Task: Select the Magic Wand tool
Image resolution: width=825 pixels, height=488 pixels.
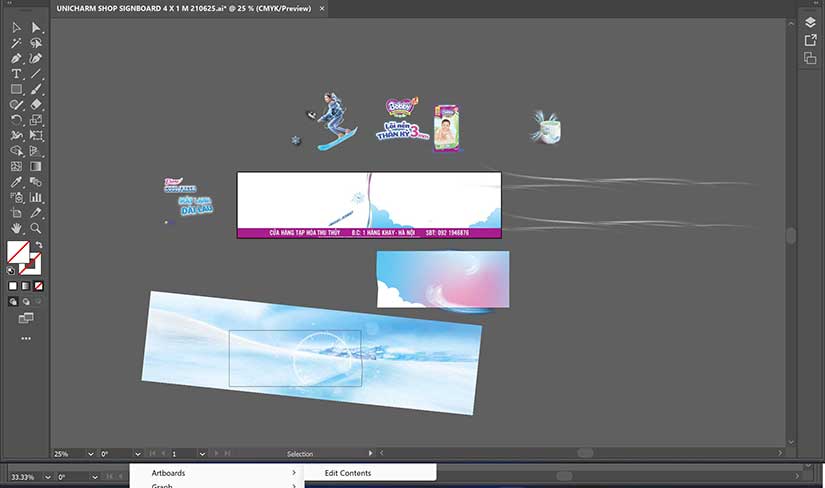Action: click(16, 43)
